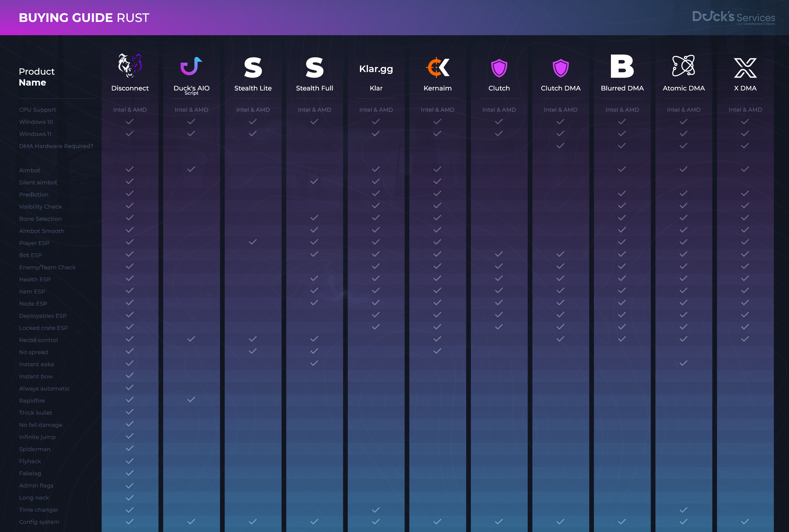Click the Time changer checkmark under Klar
This screenshot has height=532, width=789.
(x=376, y=510)
